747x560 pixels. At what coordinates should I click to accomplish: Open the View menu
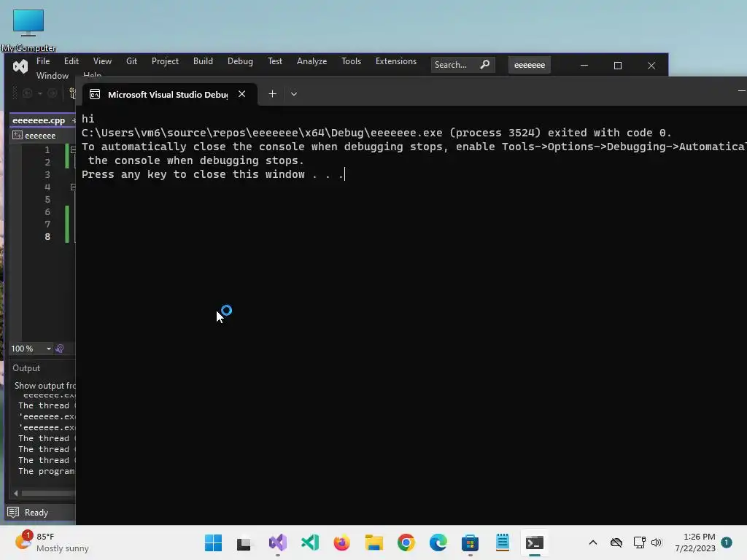(x=102, y=61)
